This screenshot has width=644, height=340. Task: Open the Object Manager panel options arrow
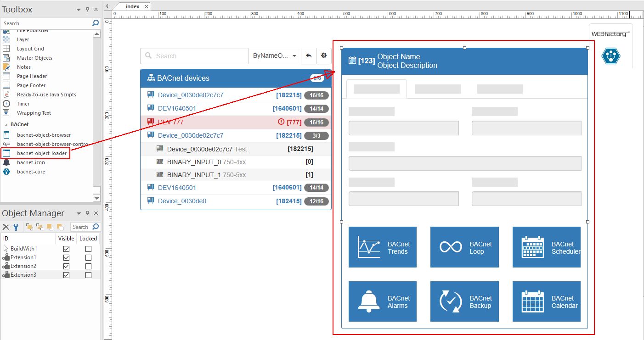point(79,213)
